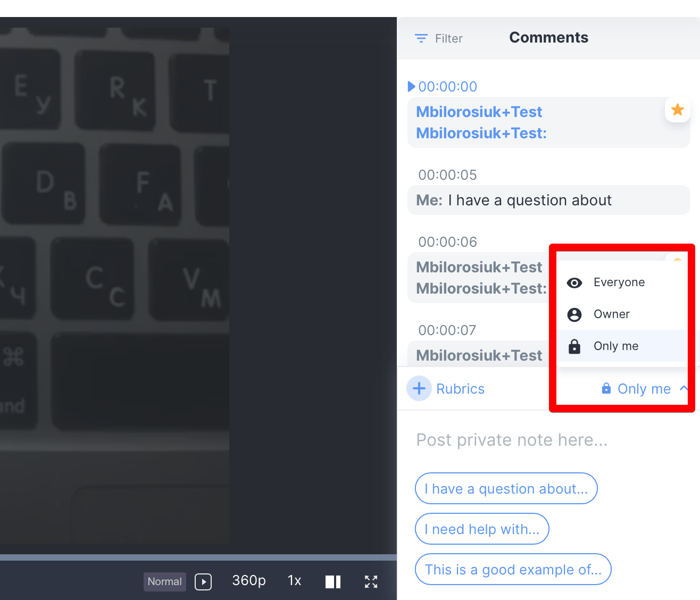Viewport: 700px width, 600px height.
Task: Open the 360p video quality selector
Action: [249, 580]
